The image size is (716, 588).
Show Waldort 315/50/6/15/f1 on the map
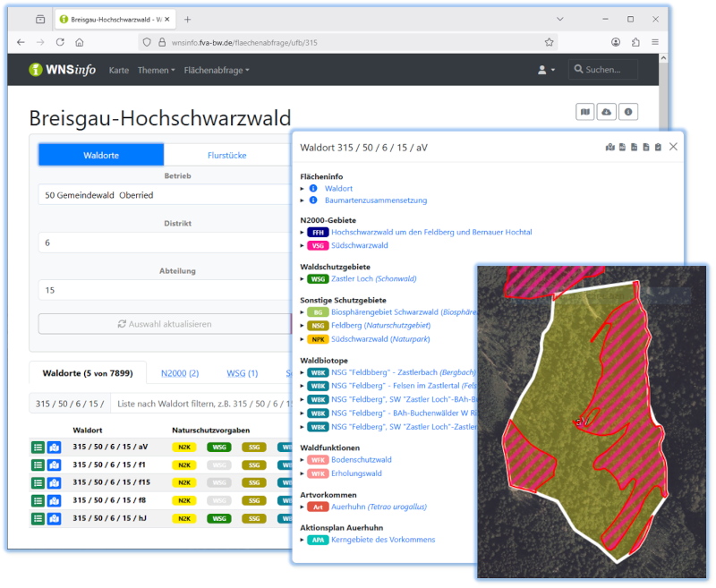pyautogui.click(x=54, y=464)
